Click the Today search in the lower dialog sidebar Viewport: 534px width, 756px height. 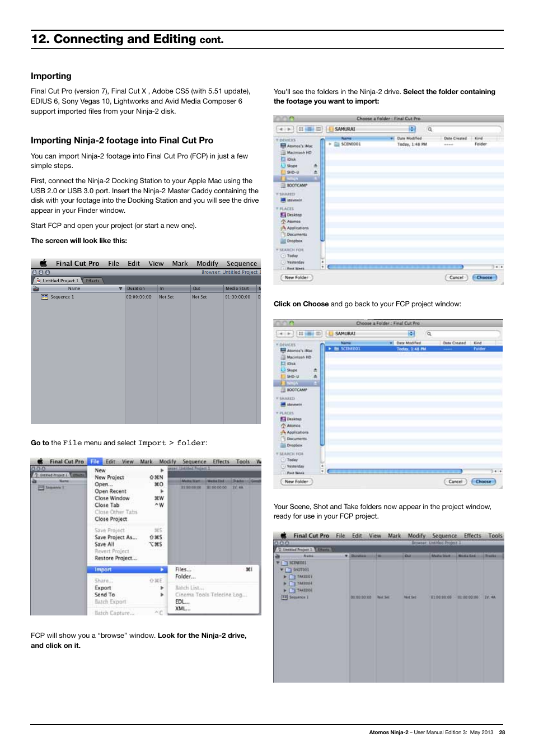(289, 460)
